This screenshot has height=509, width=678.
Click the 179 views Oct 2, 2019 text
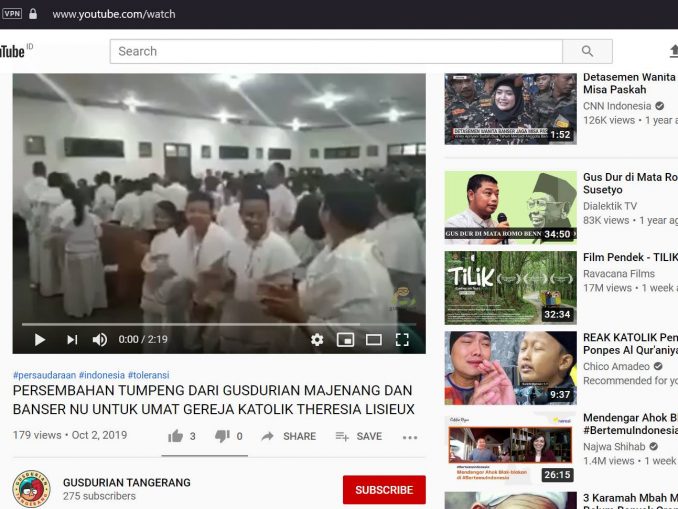click(70, 435)
